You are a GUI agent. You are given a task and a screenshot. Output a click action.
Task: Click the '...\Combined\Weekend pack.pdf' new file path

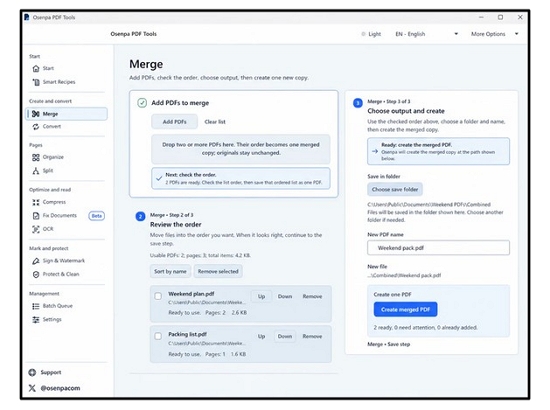point(404,276)
